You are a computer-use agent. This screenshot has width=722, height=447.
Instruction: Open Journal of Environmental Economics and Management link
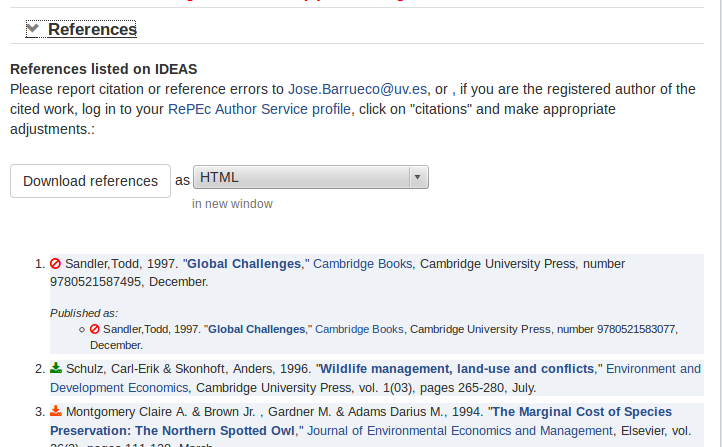[x=460, y=431]
